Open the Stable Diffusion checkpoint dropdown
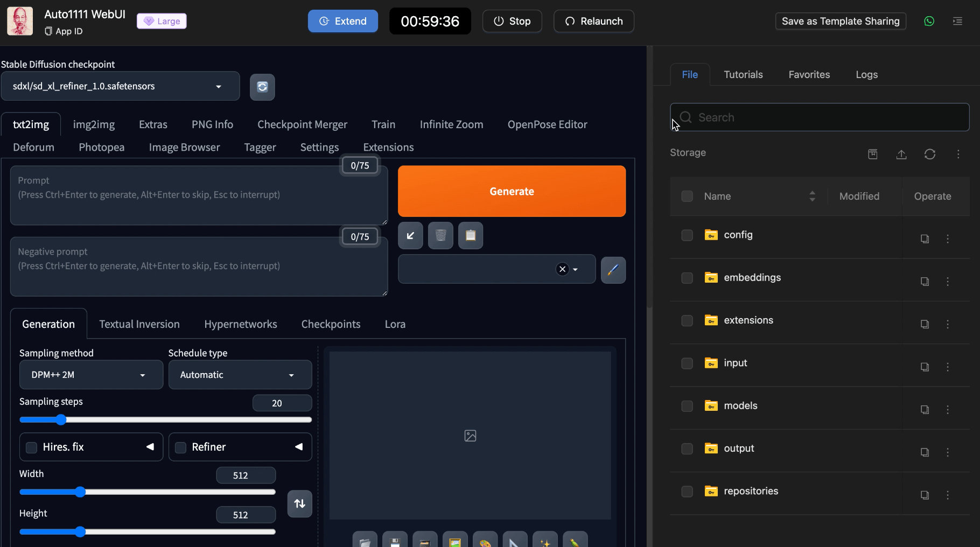The image size is (980, 547). coord(120,86)
